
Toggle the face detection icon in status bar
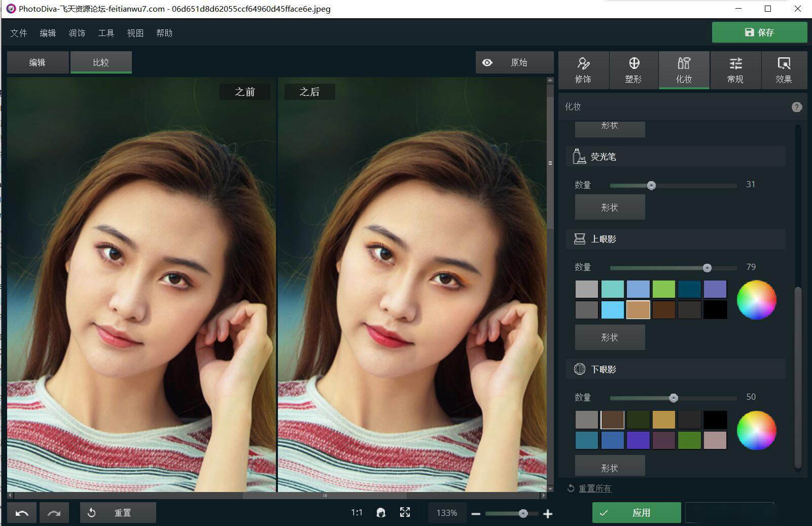pyautogui.click(x=381, y=512)
